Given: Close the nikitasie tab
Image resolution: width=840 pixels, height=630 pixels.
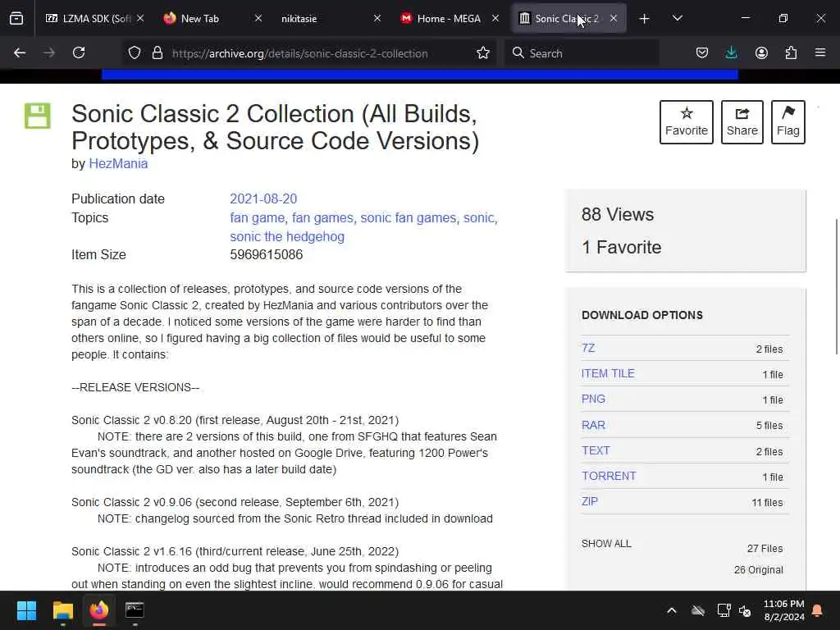Looking at the screenshot, I should (377, 19).
